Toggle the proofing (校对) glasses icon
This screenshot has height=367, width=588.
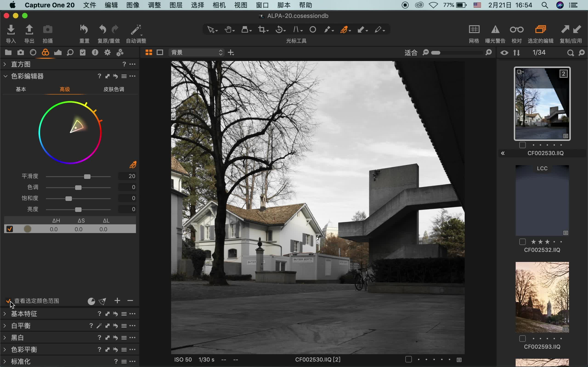[x=517, y=30]
